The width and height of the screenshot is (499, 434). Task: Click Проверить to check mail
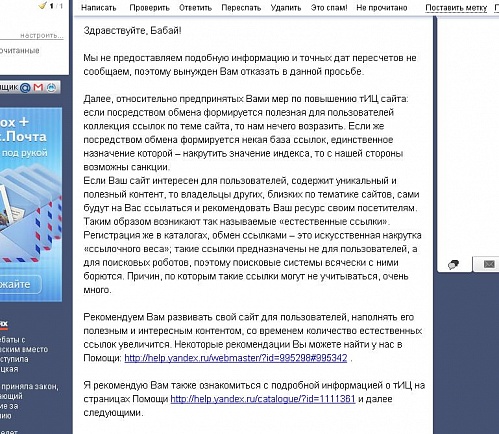click(x=149, y=8)
